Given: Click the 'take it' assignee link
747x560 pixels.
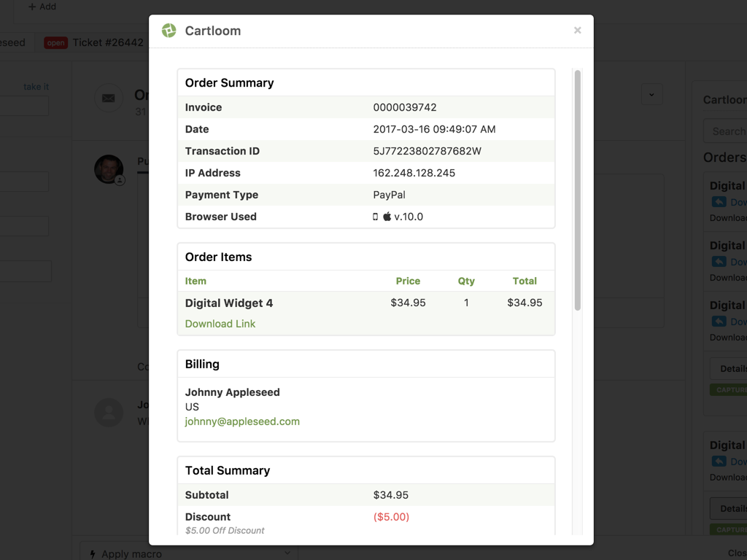Looking at the screenshot, I should (36, 87).
